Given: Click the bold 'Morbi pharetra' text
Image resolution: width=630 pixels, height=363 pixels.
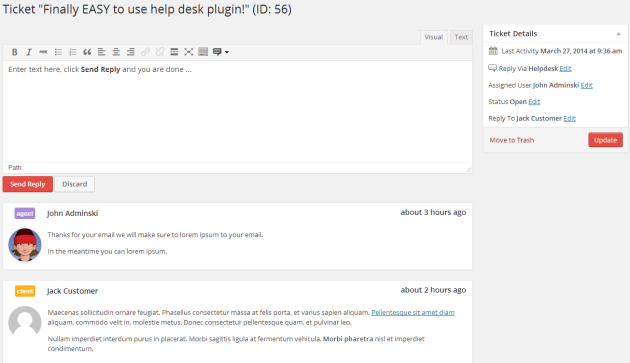Looking at the screenshot, I should (x=348, y=339).
